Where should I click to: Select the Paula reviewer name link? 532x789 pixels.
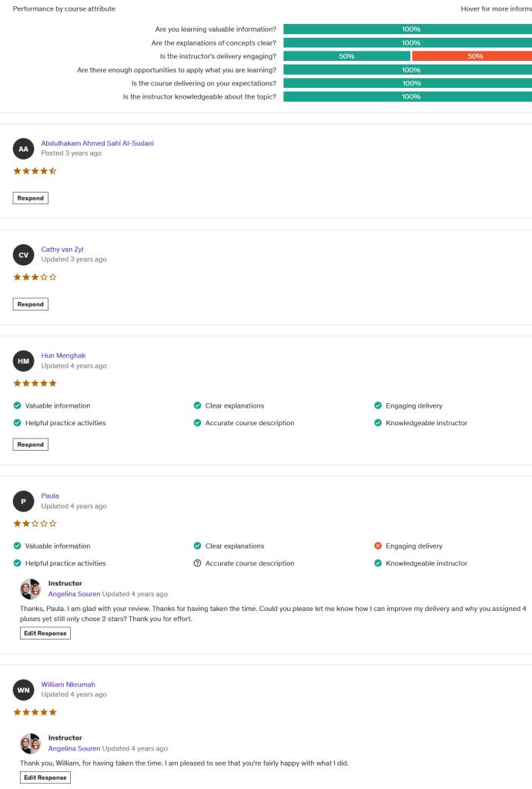50,495
